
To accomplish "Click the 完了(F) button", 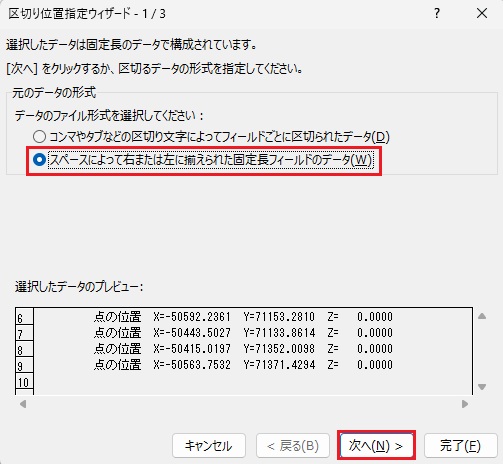I will [x=460, y=445].
